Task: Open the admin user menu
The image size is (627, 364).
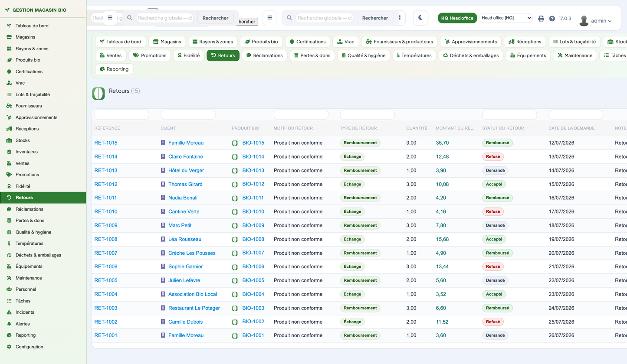Action: point(595,21)
